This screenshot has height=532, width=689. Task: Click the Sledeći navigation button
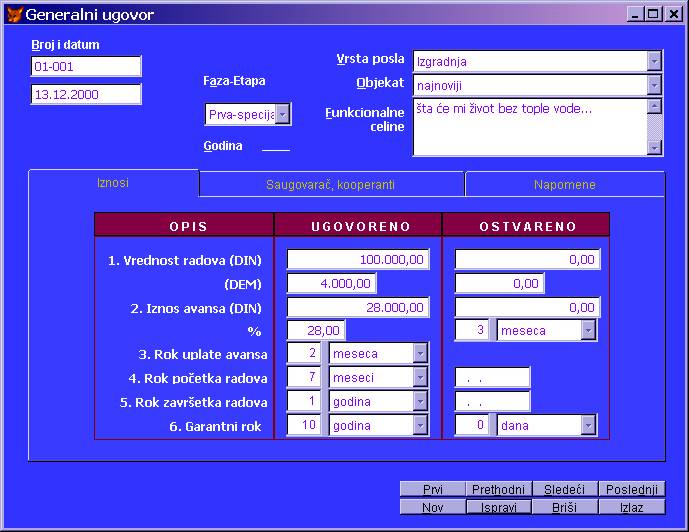[564, 489]
